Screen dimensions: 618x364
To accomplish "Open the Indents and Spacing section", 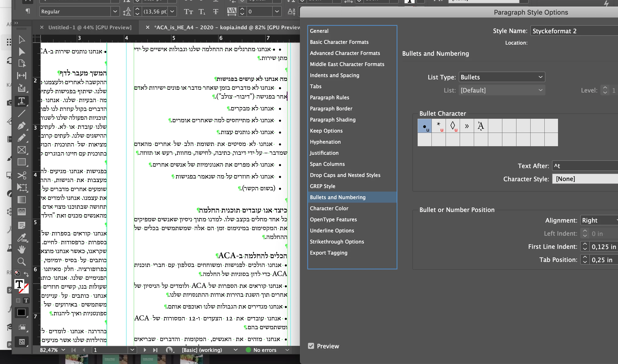I will coord(334,75).
